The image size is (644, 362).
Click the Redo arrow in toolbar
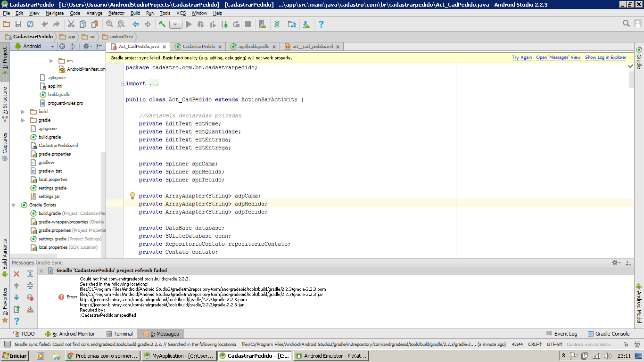tap(57, 24)
